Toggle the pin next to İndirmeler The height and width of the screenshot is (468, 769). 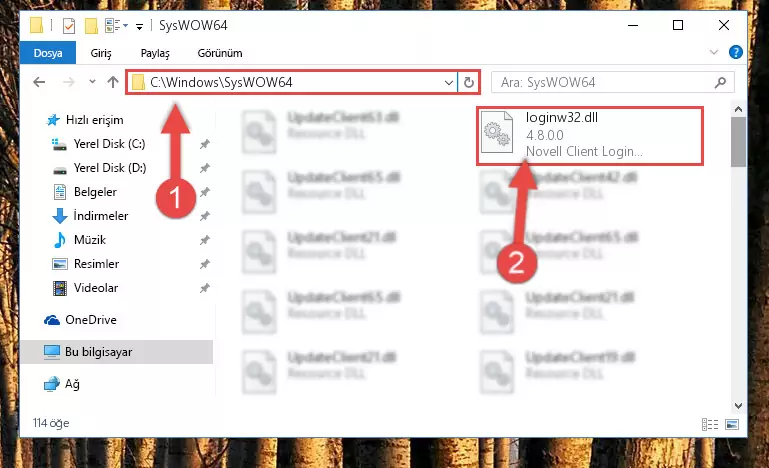pos(205,216)
